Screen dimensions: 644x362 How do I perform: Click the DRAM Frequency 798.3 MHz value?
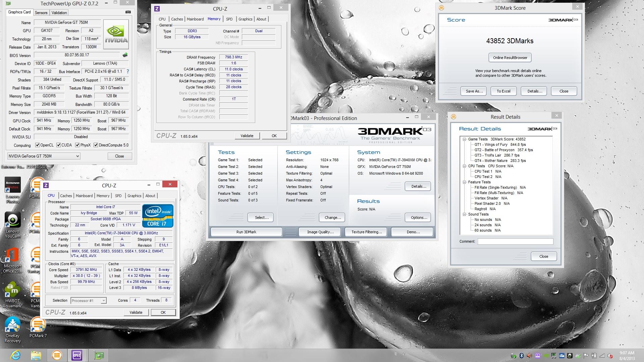click(x=233, y=57)
